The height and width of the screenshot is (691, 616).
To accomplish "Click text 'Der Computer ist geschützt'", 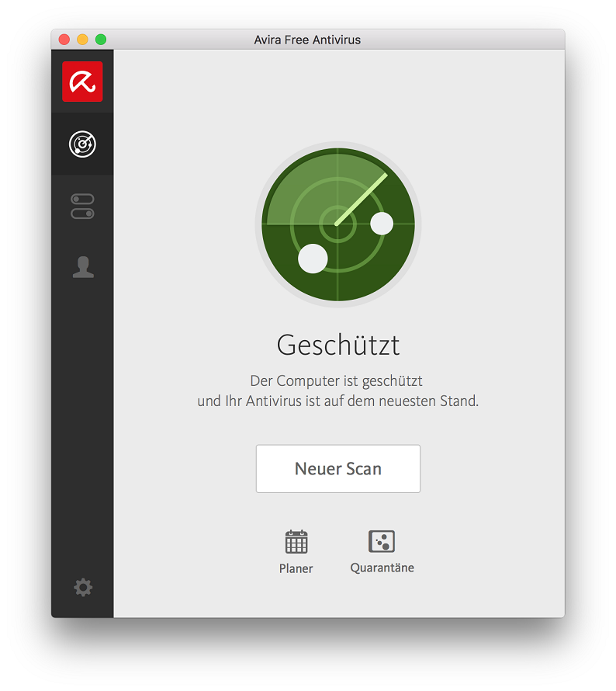I will pos(337,380).
